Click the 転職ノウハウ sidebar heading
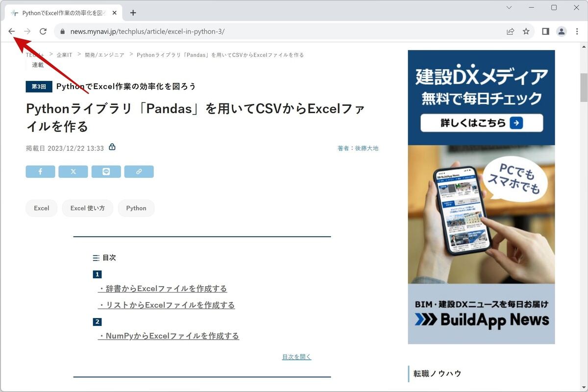 [438, 373]
